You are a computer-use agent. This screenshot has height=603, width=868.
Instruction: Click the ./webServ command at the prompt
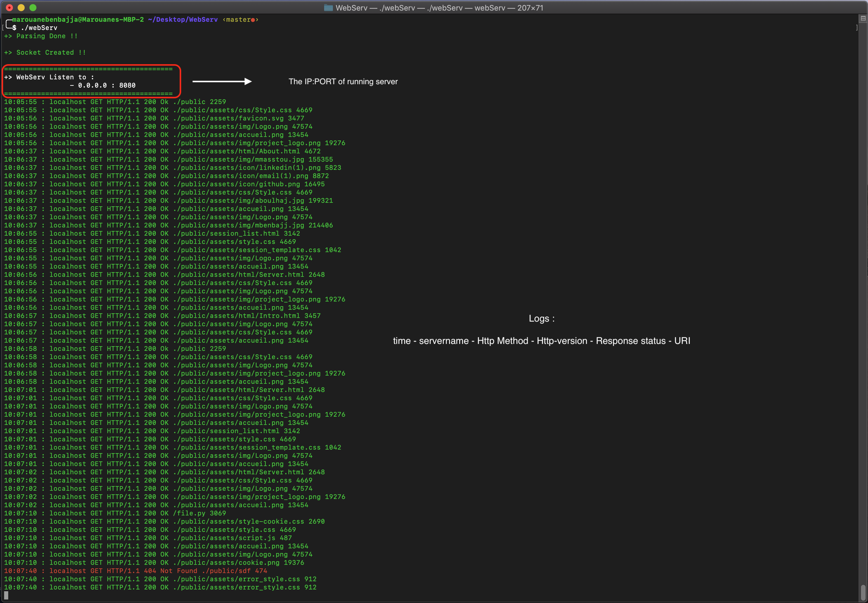pos(39,28)
